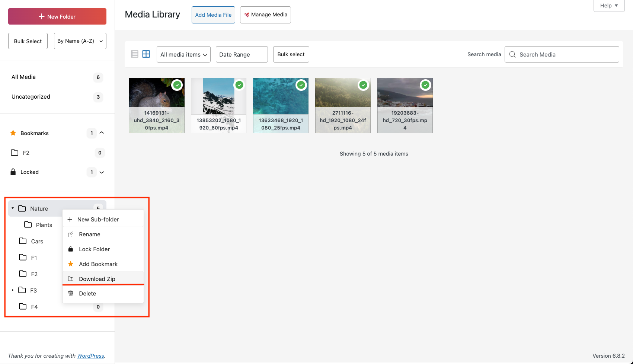Screen dimensions: 633x364
Task: Open the WordPress link at page bottom
Action: point(90,356)
